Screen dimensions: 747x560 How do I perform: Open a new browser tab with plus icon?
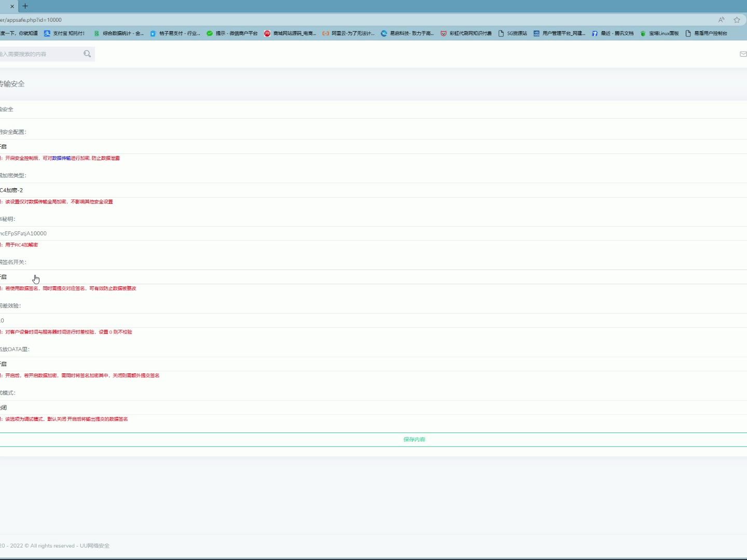[x=25, y=6]
